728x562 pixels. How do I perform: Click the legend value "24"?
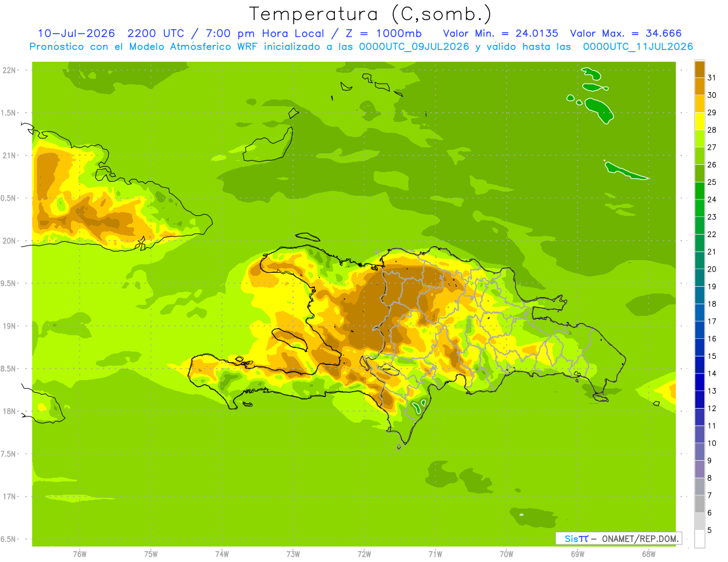[x=712, y=199]
